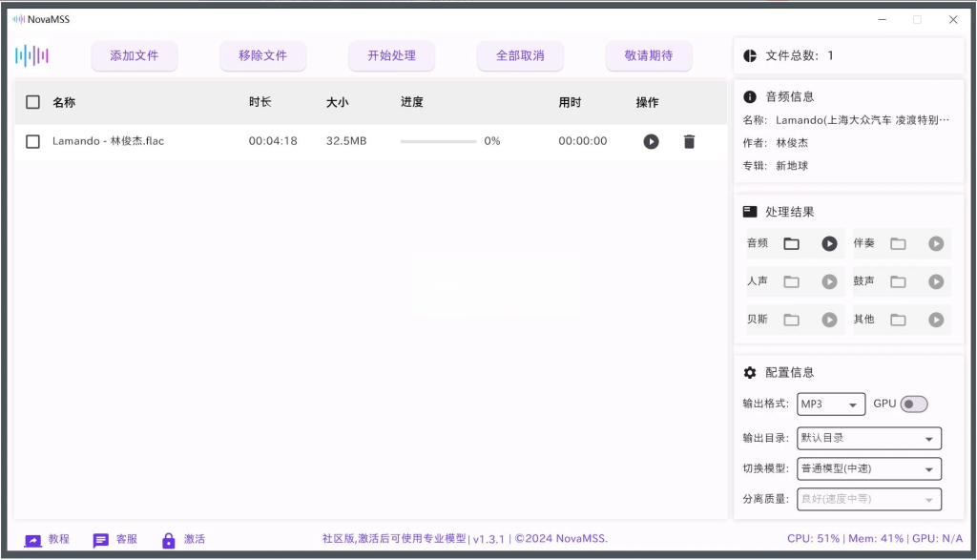This screenshot has height=560, width=977.
Task: Click the 操作 column header
Action: tap(648, 102)
